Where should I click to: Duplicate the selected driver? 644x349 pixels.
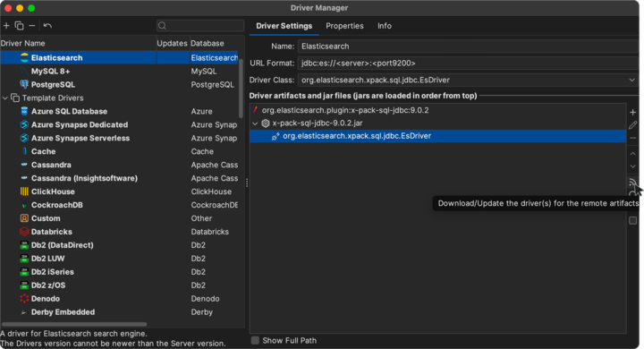tap(19, 26)
